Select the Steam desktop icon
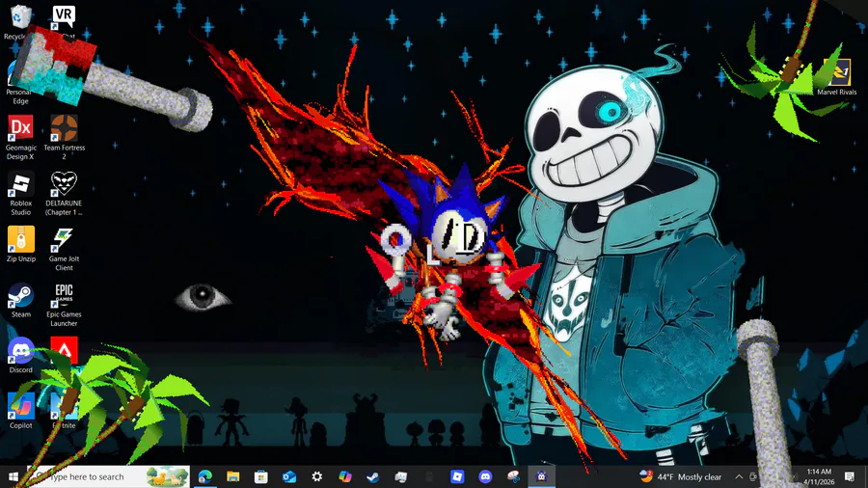Image resolution: width=868 pixels, height=488 pixels. pyautogui.click(x=20, y=300)
